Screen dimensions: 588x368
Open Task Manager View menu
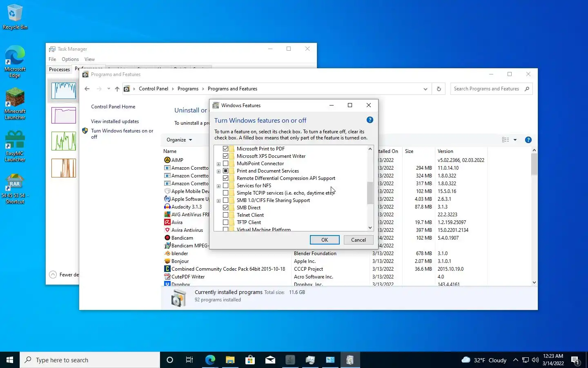click(x=89, y=59)
